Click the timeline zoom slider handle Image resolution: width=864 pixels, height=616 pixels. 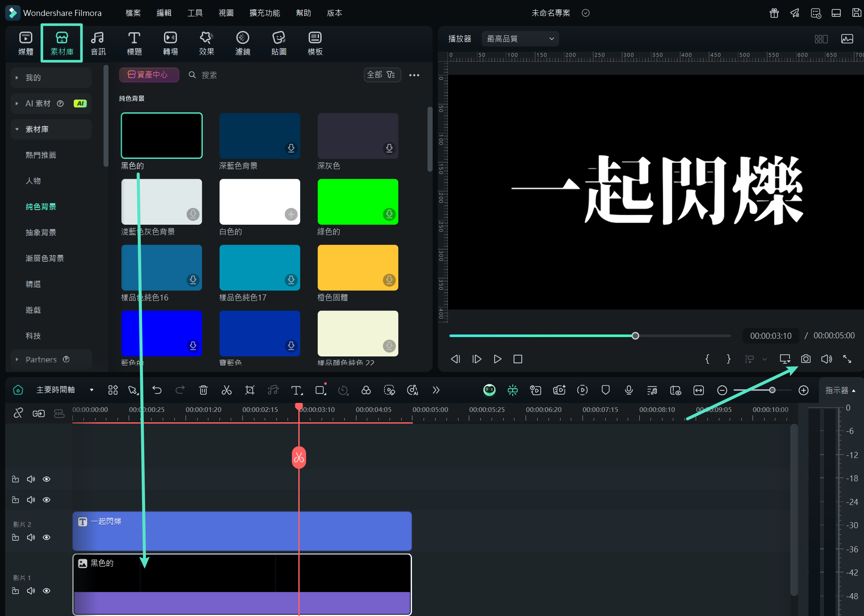(772, 390)
